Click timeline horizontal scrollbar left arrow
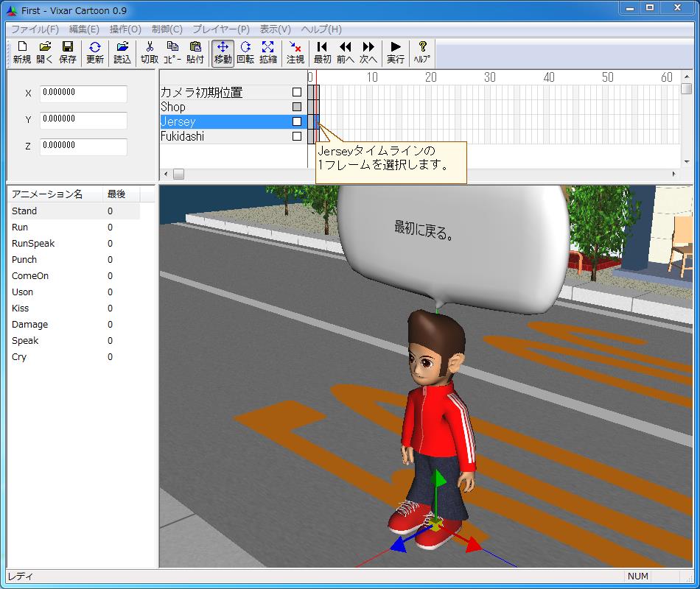Screen dimensions: 700x589 tap(166, 174)
